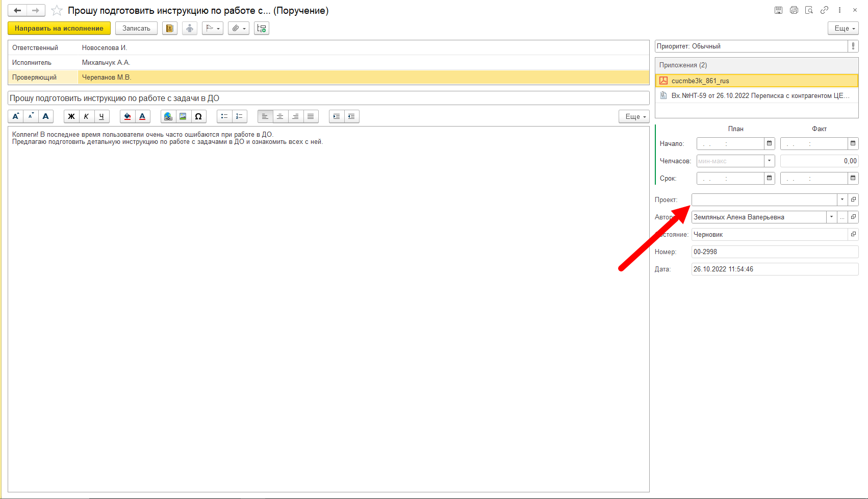
Task: Toggle underline (Ч) formatting
Action: click(x=101, y=116)
